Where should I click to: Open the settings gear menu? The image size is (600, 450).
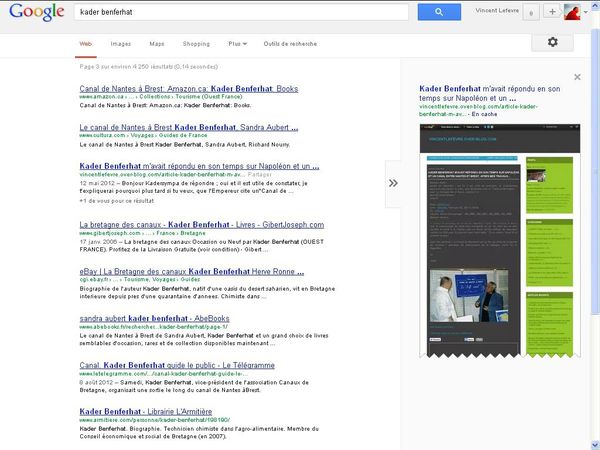[x=552, y=42]
